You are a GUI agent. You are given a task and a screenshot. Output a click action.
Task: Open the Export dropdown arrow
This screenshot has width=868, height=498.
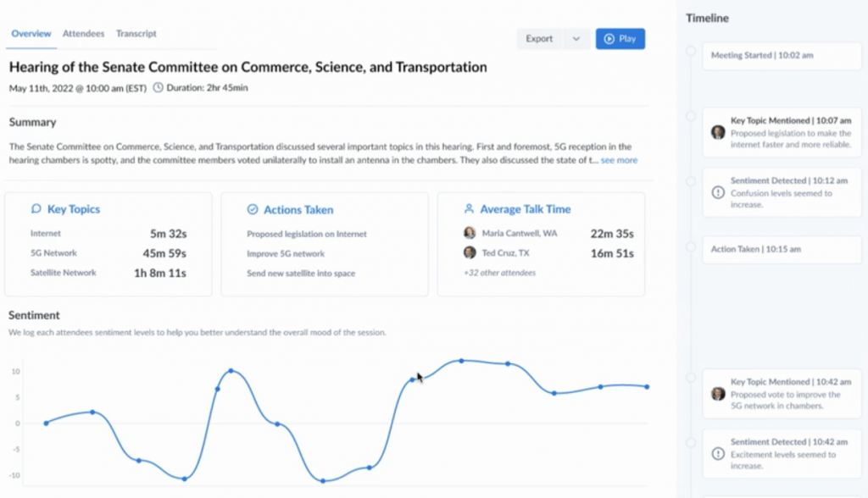coord(576,39)
